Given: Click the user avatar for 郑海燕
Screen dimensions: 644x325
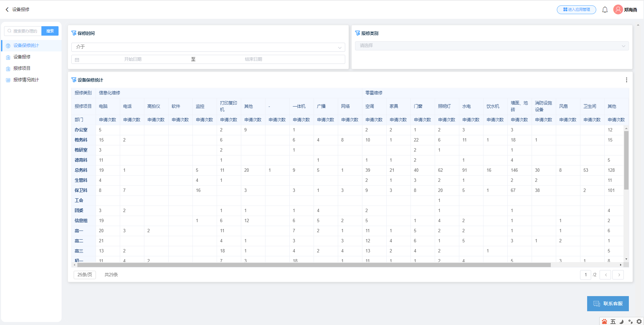Looking at the screenshot, I should (618, 9).
